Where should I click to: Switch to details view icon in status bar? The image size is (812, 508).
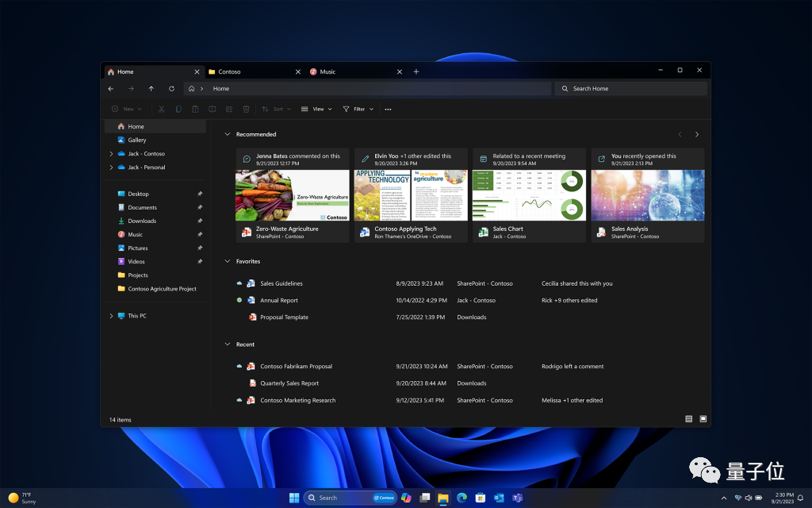click(689, 419)
